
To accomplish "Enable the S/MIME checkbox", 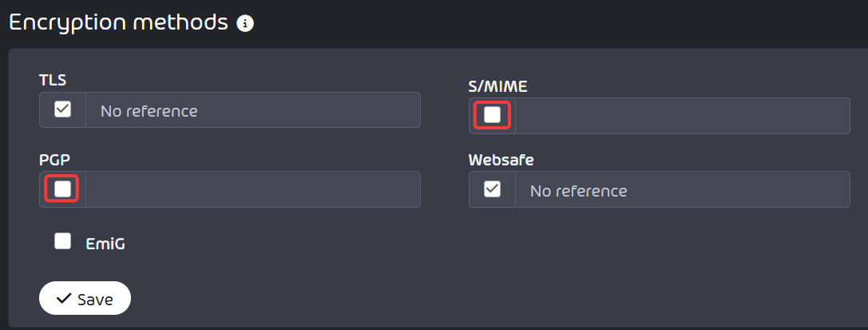I will click(492, 115).
